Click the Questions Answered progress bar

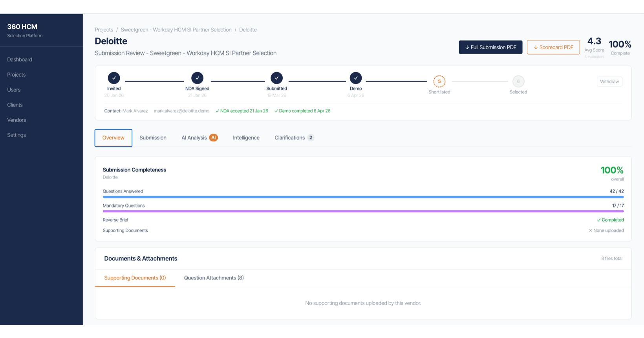(x=363, y=197)
